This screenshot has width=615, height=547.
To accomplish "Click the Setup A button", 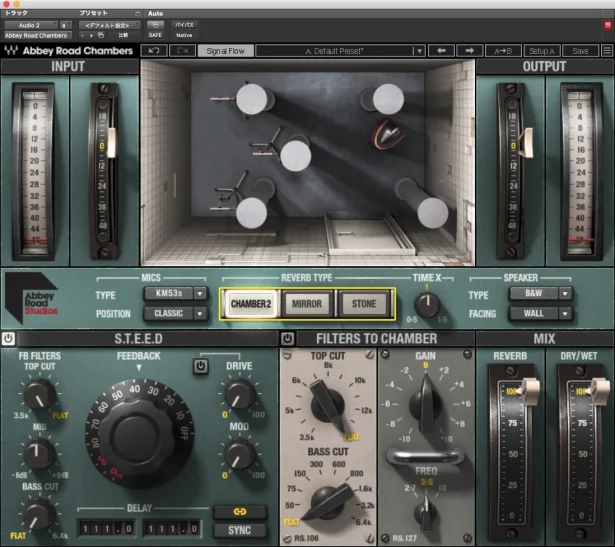I will (542, 51).
